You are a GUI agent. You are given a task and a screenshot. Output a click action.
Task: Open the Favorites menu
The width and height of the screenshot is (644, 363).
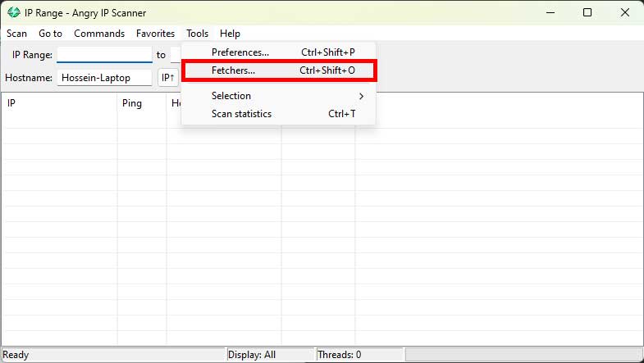tap(155, 34)
